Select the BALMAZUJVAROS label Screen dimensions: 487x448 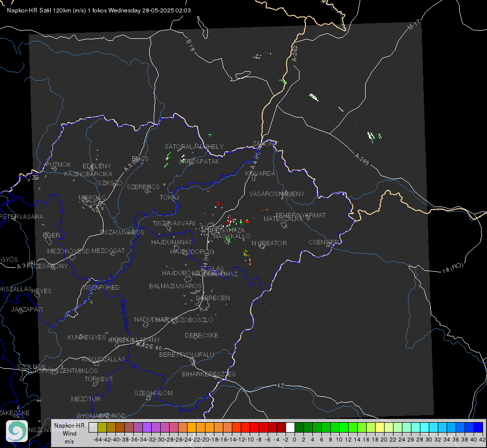tap(176, 286)
